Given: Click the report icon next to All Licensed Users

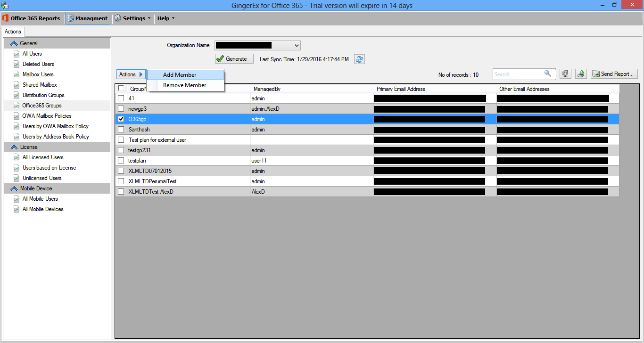Looking at the screenshot, I should click(17, 157).
